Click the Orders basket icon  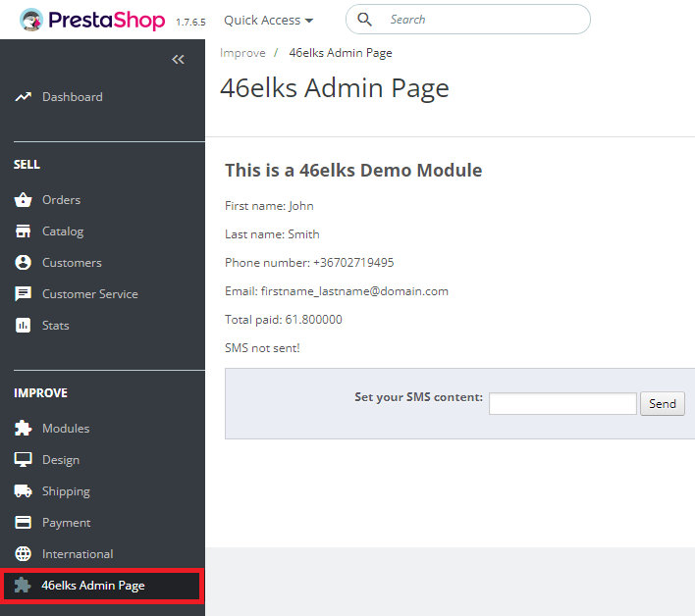(x=24, y=200)
